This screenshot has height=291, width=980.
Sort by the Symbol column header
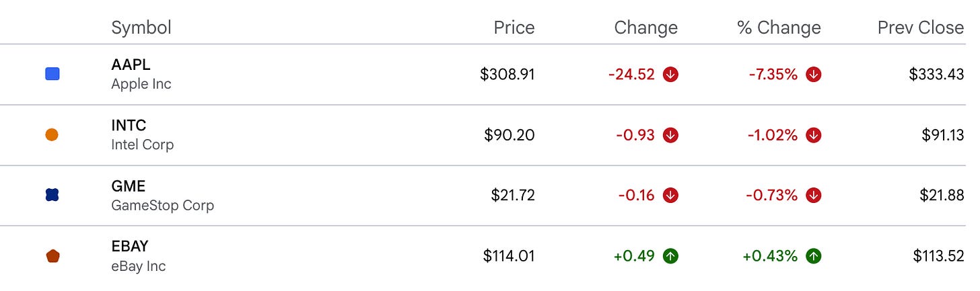[x=141, y=28]
